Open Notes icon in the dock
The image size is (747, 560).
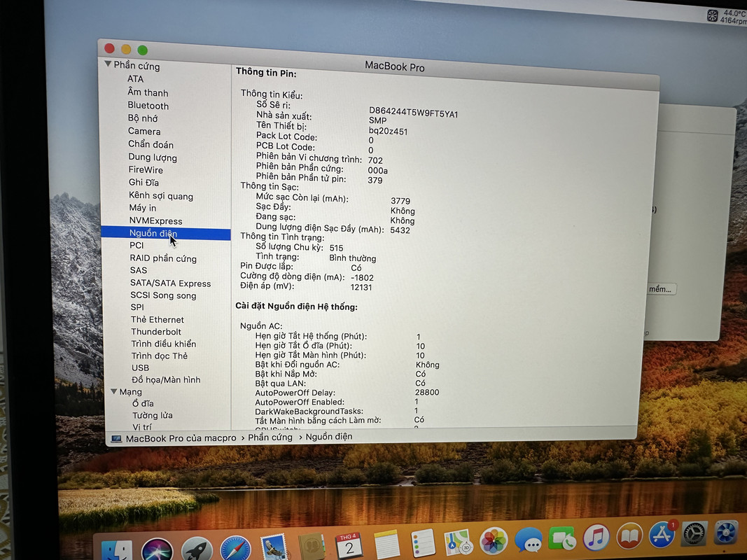(386, 544)
